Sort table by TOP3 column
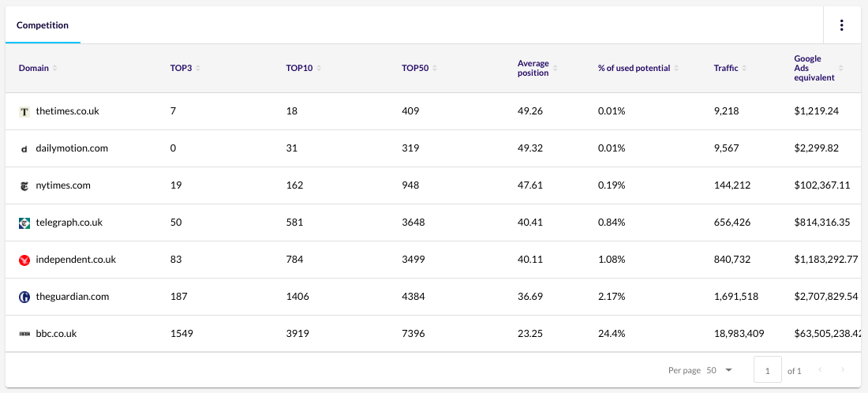 click(x=198, y=69)
